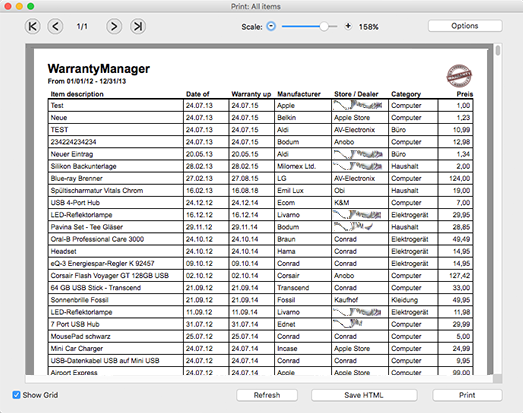Select 'eQ-3 Energiespar-Regler K 92457' entry
Screen dimensions: 523x413
click(116, 264)
